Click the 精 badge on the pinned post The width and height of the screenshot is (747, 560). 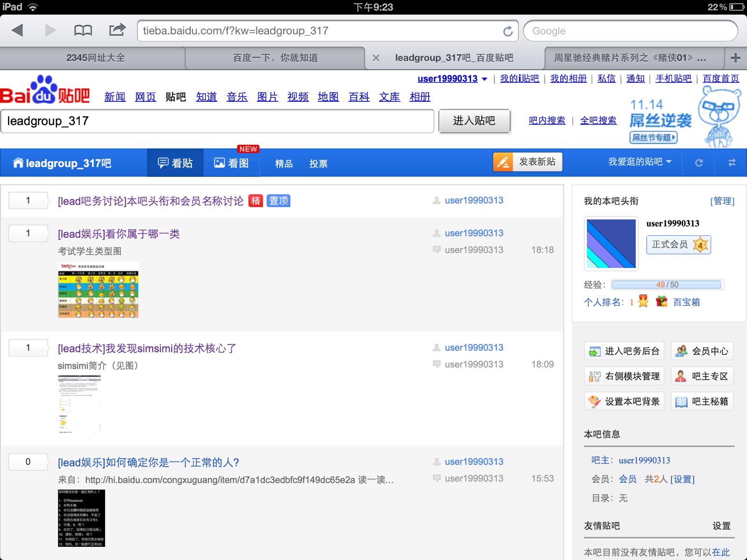click(x=255, y=201)
